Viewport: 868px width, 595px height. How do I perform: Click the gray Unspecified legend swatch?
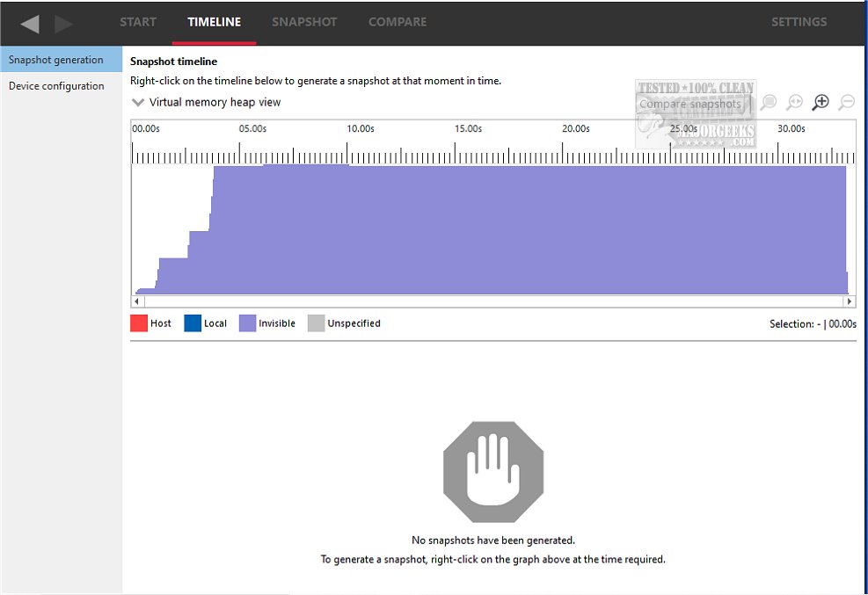316,323
